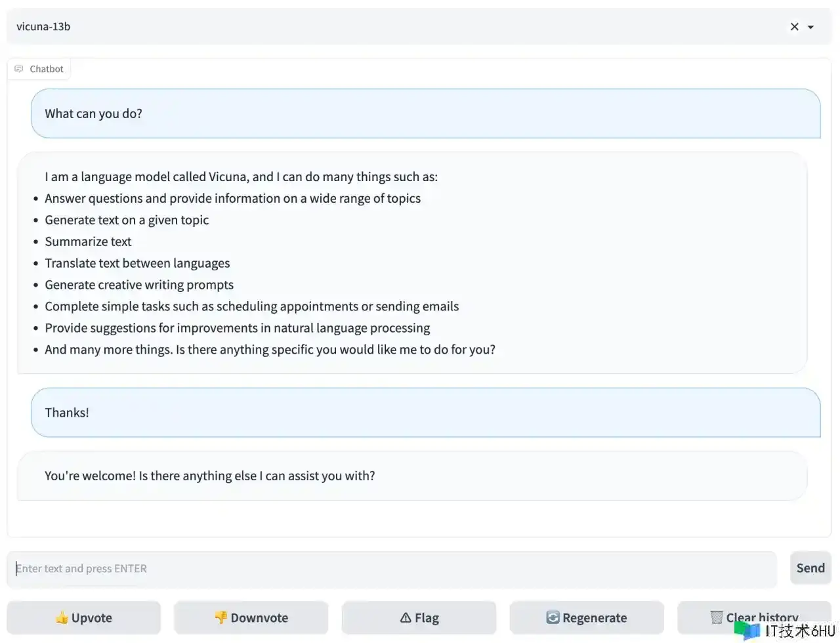Click the 'Thanks!' user message bubble
This screenshot has width=840, height=643.
(425, 413)
